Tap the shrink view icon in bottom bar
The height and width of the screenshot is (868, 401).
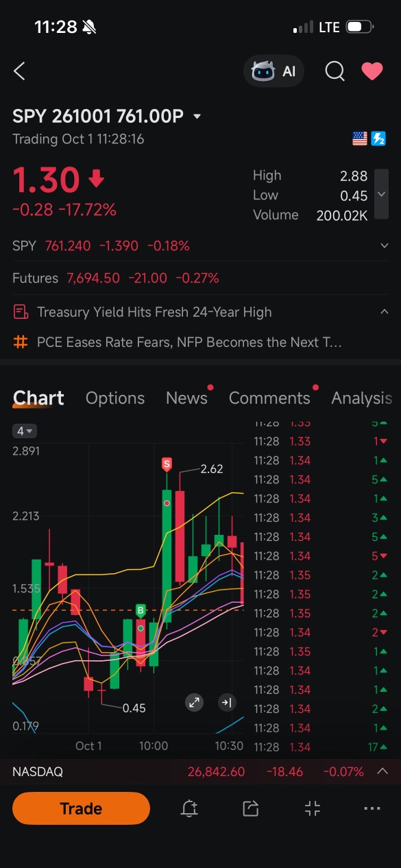(313, 809)
